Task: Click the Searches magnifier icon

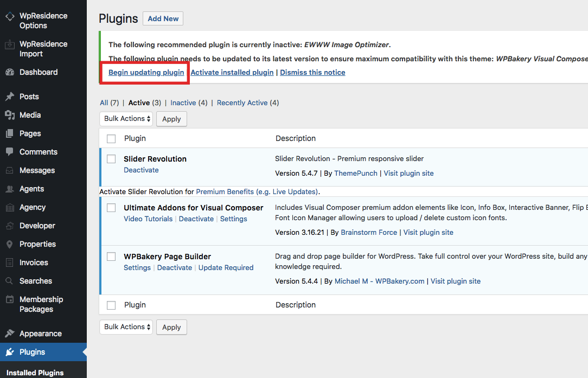Action: tap(10, 281)
